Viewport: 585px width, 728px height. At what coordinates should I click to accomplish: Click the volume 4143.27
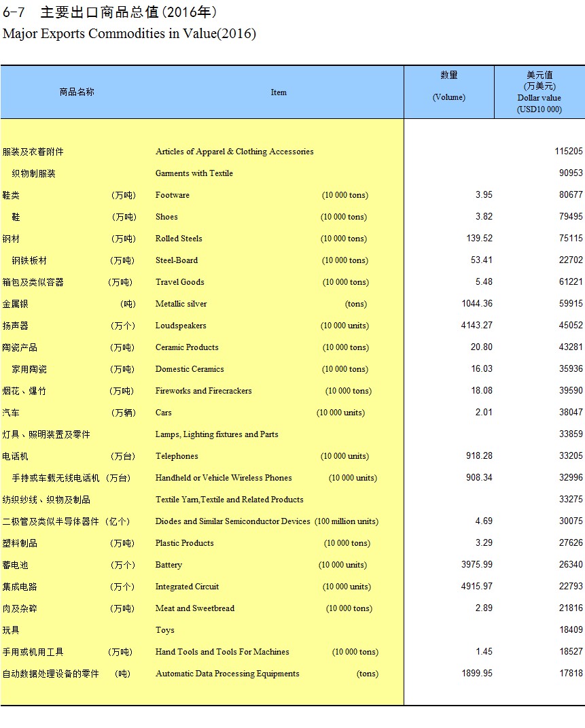477,326
